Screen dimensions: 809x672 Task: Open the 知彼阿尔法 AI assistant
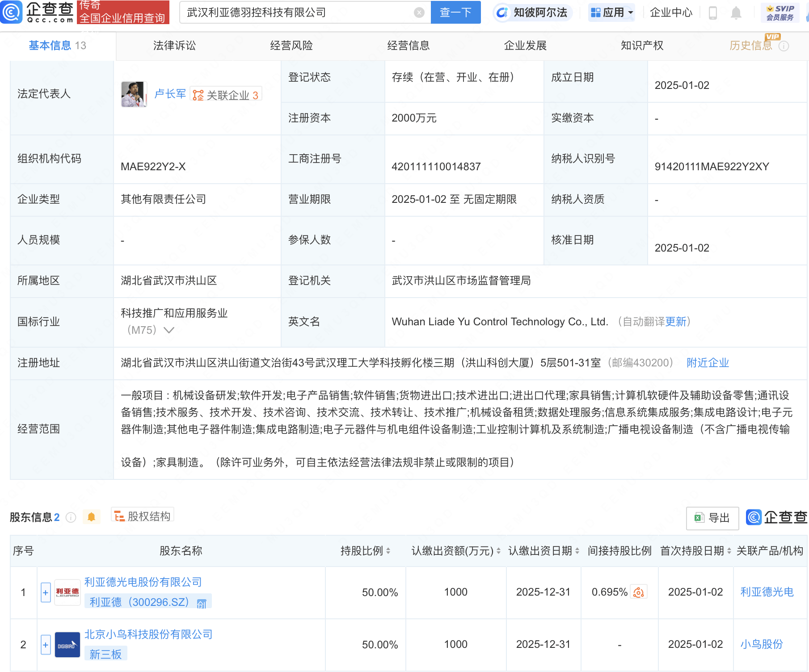click(532, 13)
